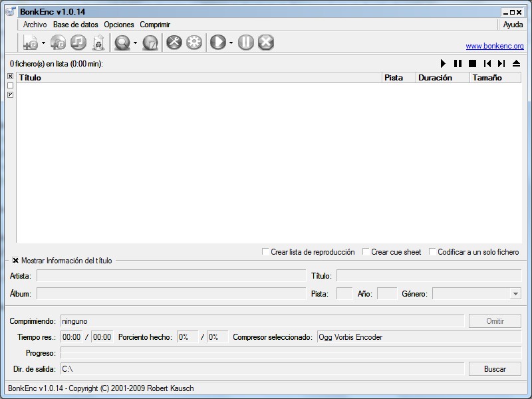The width and height of the screenshot is (532, 399).
Task: Start encoding with the toolbar play icon
Action: [218, 43]
